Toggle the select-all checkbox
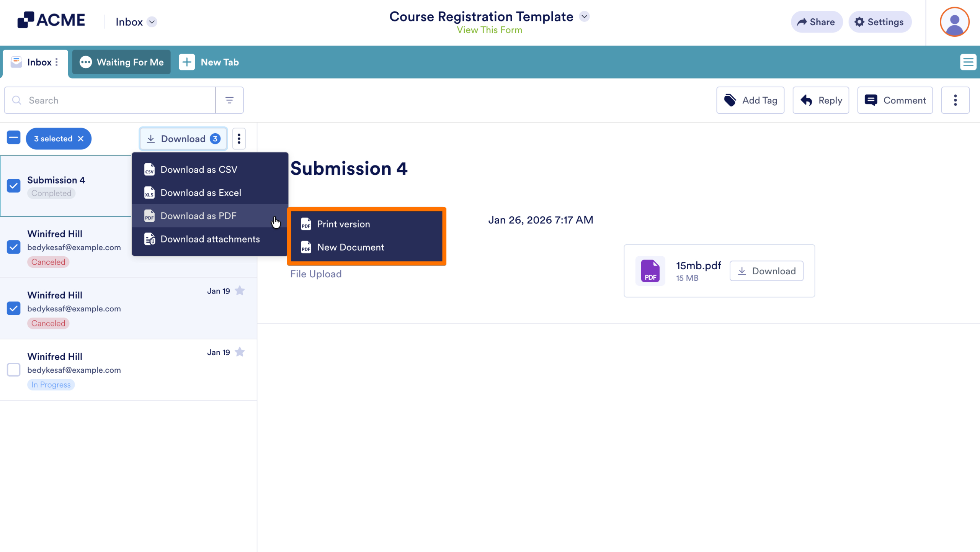 (x=14, y=138)
